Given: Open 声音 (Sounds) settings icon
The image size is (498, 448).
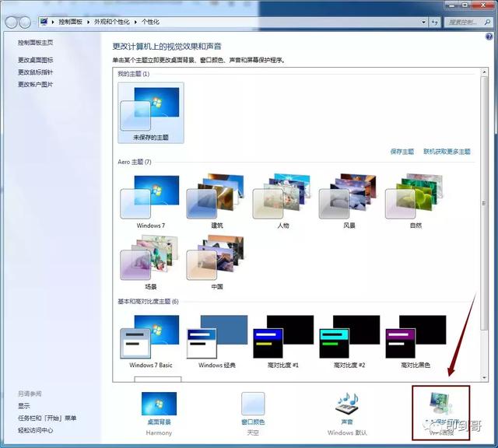Looking at the screenshot, I should tap(347, 404).
